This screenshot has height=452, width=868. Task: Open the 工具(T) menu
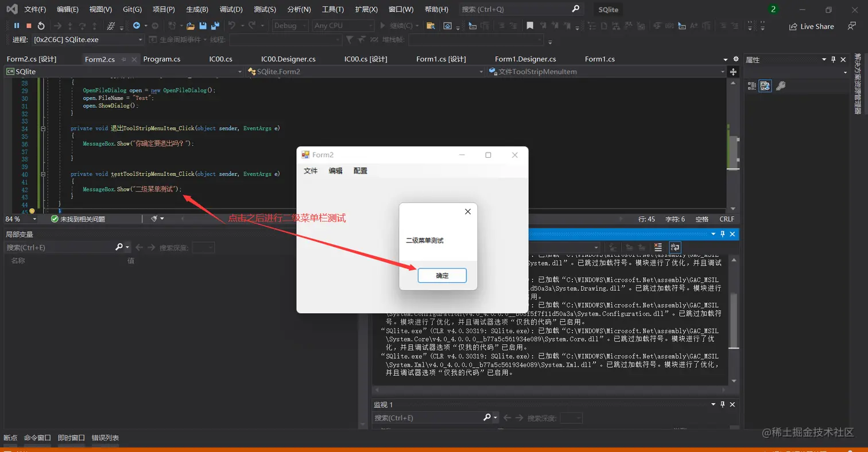pyautogui.click(x=332, y=10)
